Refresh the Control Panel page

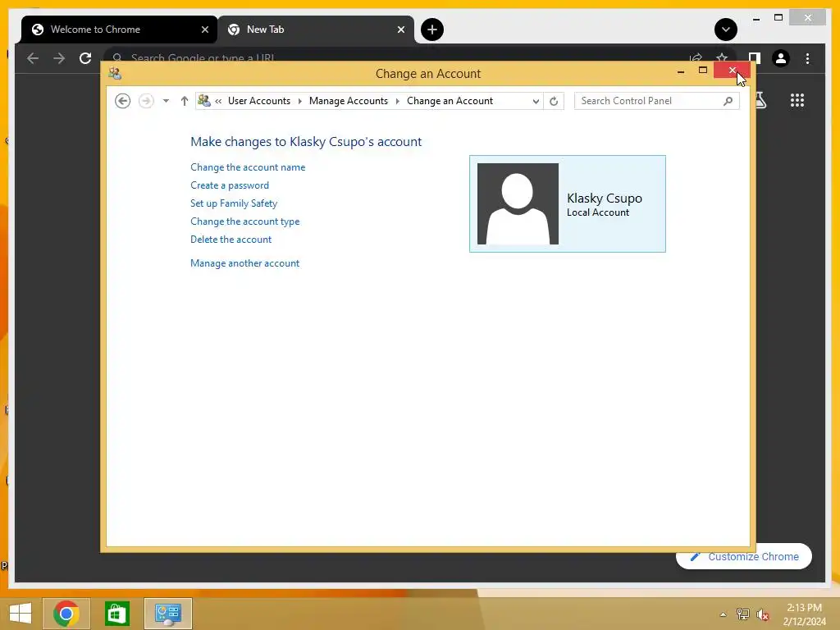tap(554, 101)
